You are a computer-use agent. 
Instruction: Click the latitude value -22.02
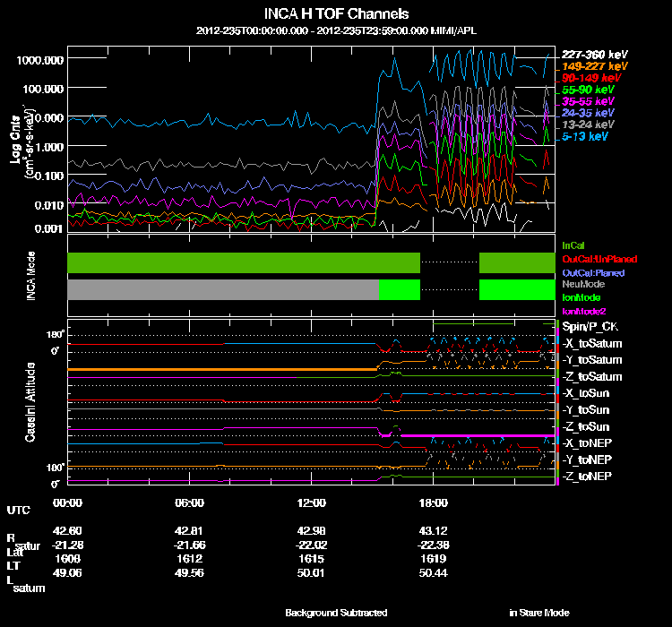click(312, 545)
